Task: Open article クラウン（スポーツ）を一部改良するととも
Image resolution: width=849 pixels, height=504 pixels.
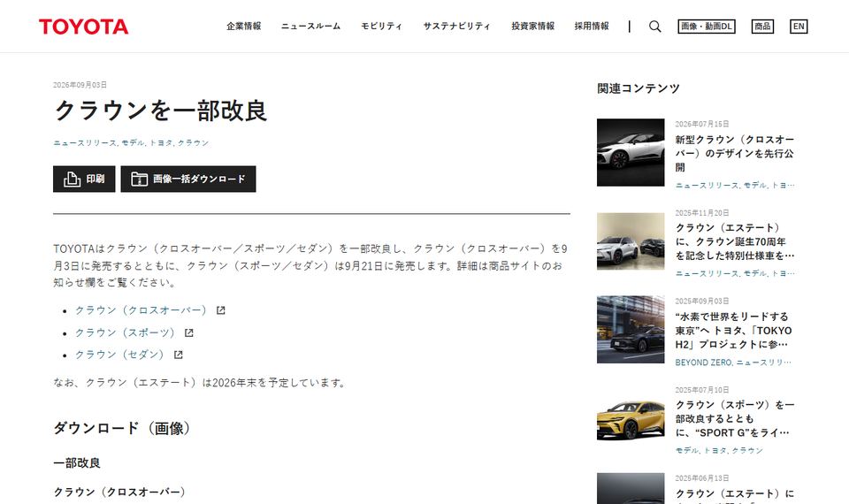Action: point(734,418)
